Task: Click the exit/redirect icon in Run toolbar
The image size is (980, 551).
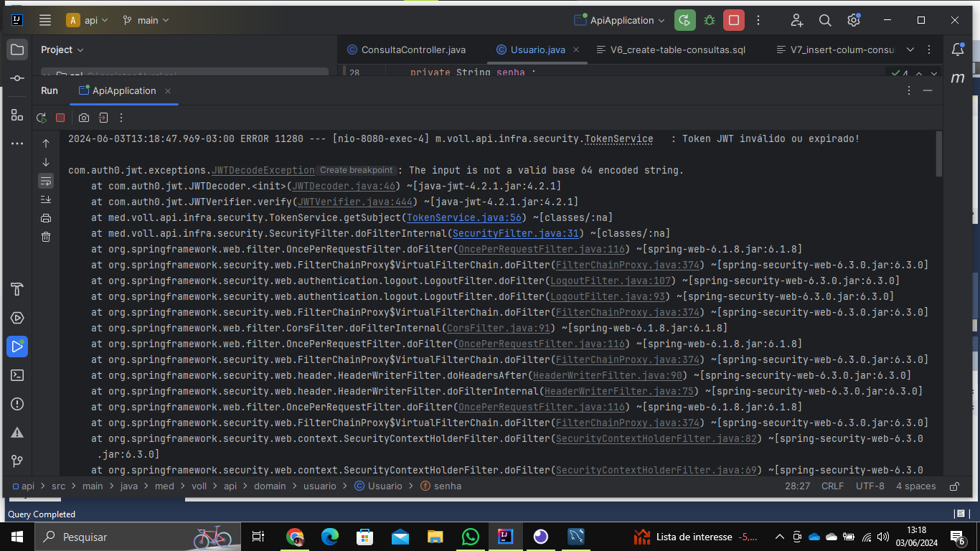Action: tap(103, 118)
